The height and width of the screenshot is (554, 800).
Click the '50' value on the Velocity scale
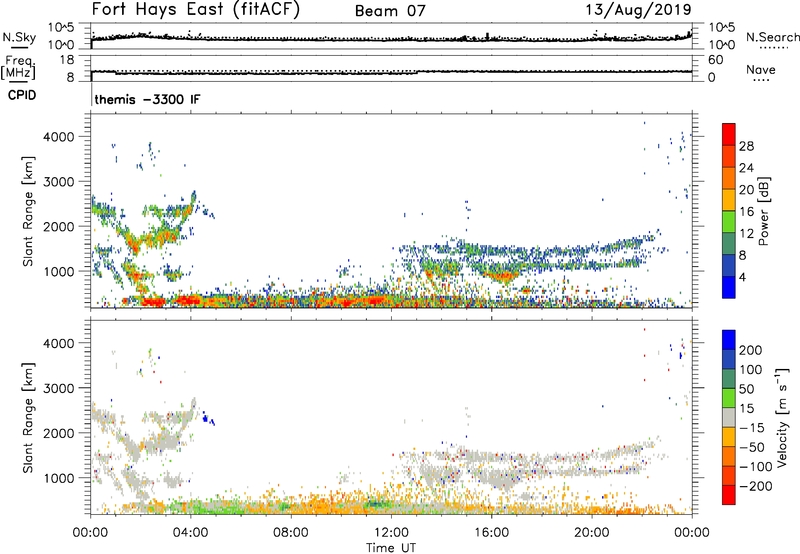746,389
